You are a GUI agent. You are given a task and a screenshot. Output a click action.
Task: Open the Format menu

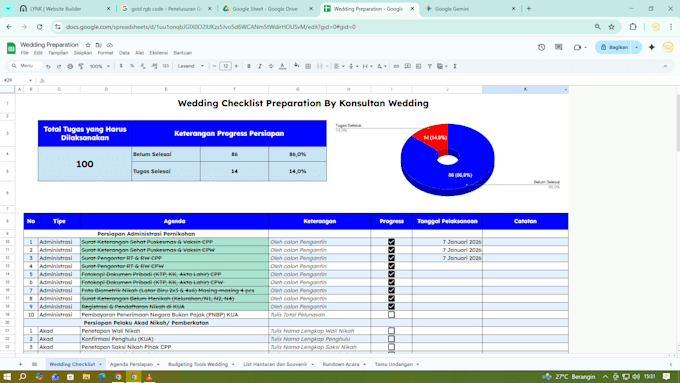coord(105,53)
